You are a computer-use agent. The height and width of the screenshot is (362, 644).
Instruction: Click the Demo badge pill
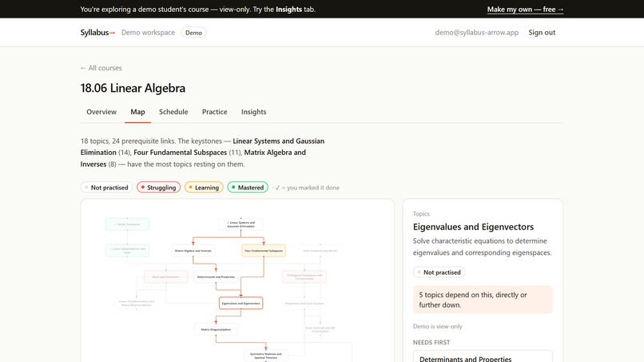tap(193, 33)
